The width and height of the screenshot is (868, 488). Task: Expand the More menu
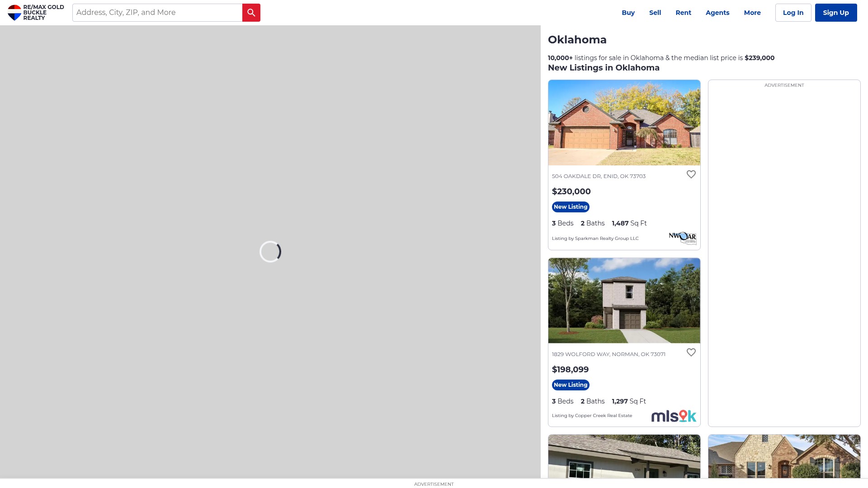coord(752,13)
